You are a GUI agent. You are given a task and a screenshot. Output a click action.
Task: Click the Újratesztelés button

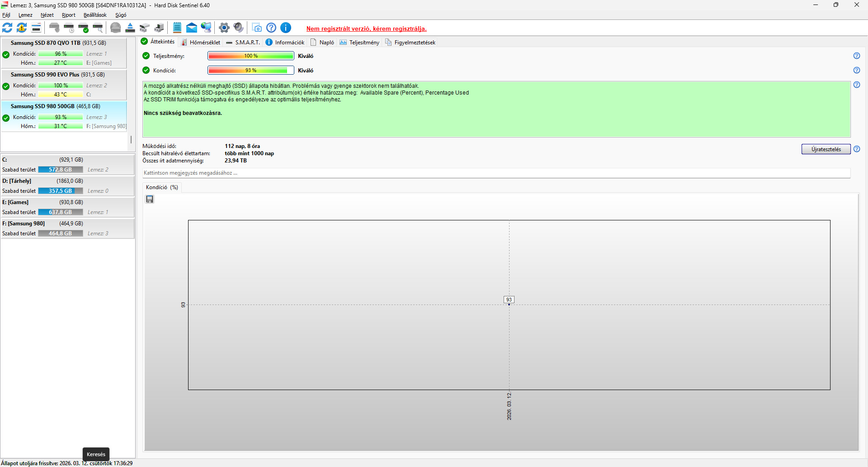pos(826,149)
